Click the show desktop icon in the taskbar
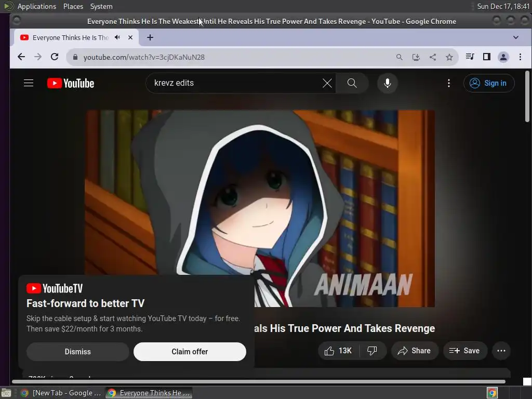The height and width of the screenshot is (399, 532). click(x=6, y=393)
